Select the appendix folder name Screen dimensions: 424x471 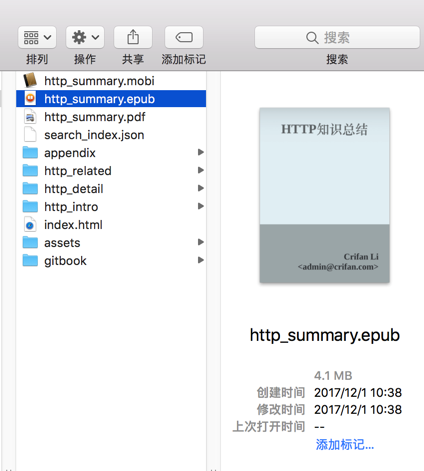pyautogui.click(x=70, y=153)
